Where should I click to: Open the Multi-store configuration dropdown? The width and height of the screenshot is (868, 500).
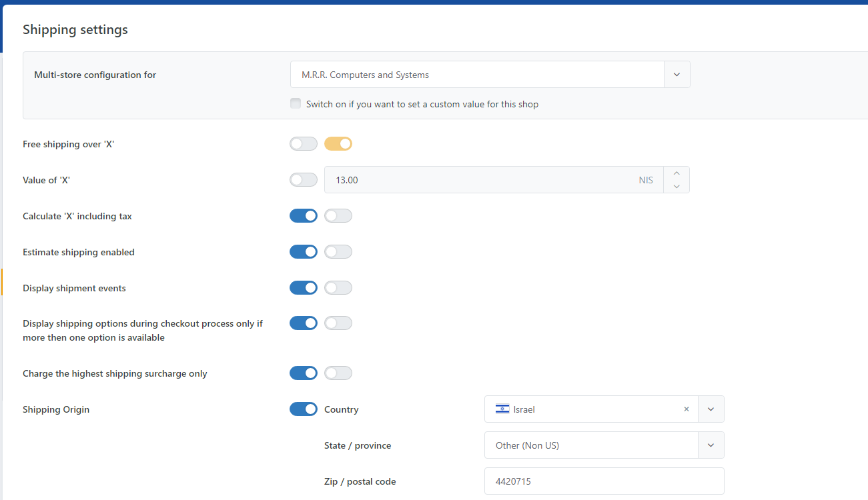477,74
